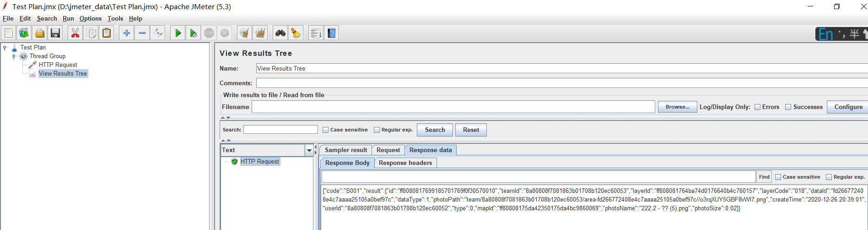Open the Options menu
The height and width of the screenshot is (230, 868).
[x=91, y=19]
